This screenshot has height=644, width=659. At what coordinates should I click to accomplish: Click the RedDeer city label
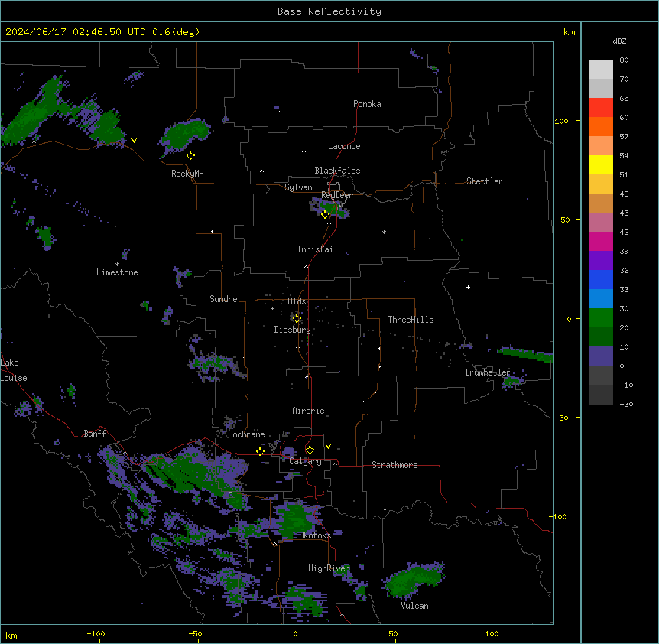tap(336, 195)
